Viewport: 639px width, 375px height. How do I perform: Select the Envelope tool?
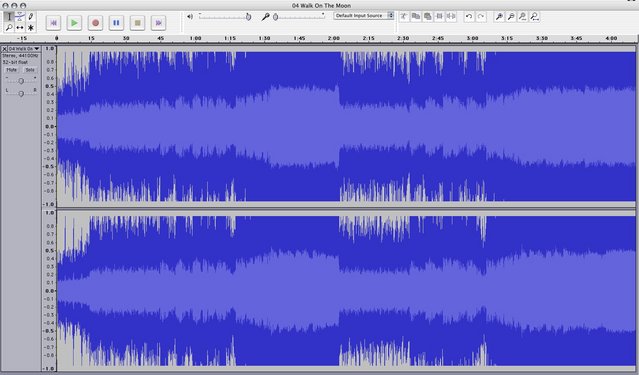(x=20, y=17)
